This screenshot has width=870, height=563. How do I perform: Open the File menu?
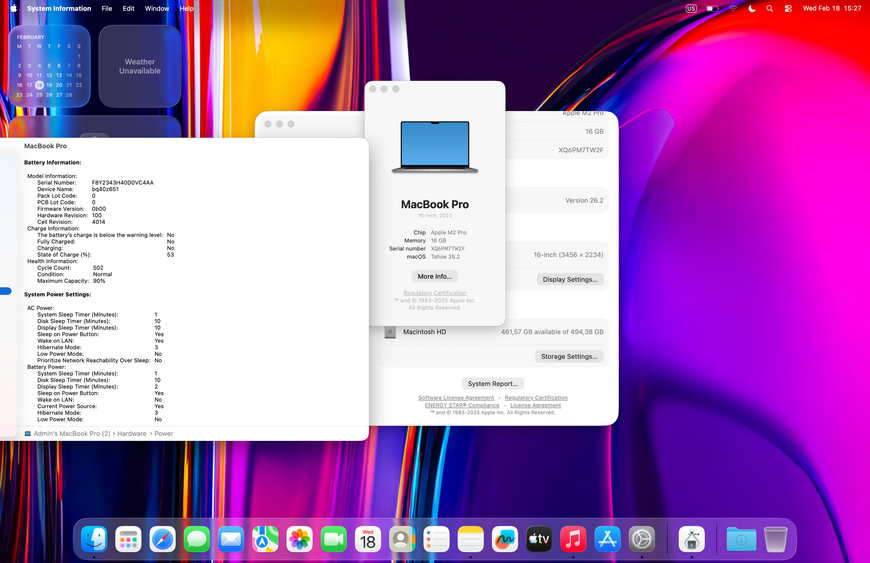coord(107,8)
